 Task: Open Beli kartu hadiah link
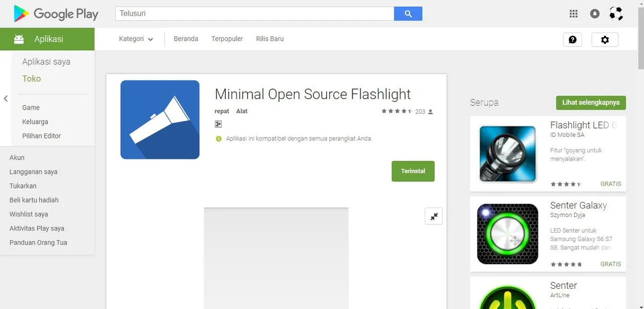click(34, 199)
